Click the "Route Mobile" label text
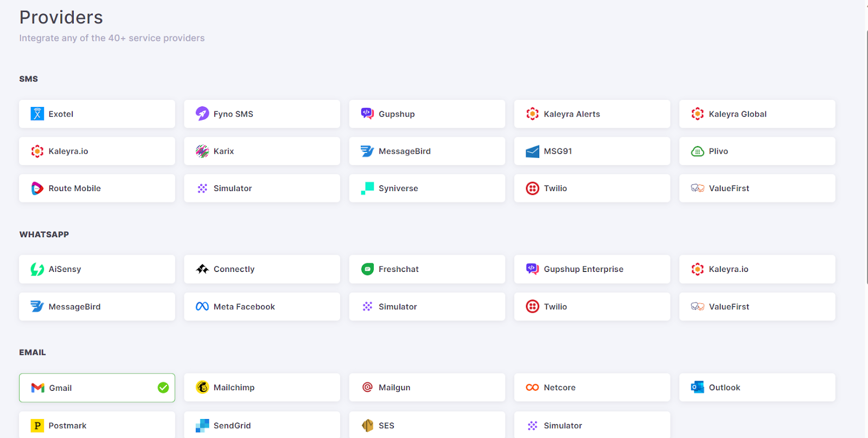The image size is (868, 438). tap(75, 188)
